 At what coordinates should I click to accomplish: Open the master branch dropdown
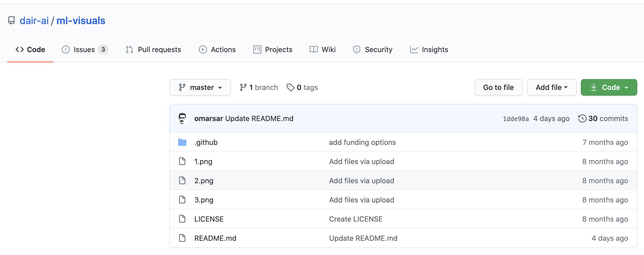coord(200,88)
